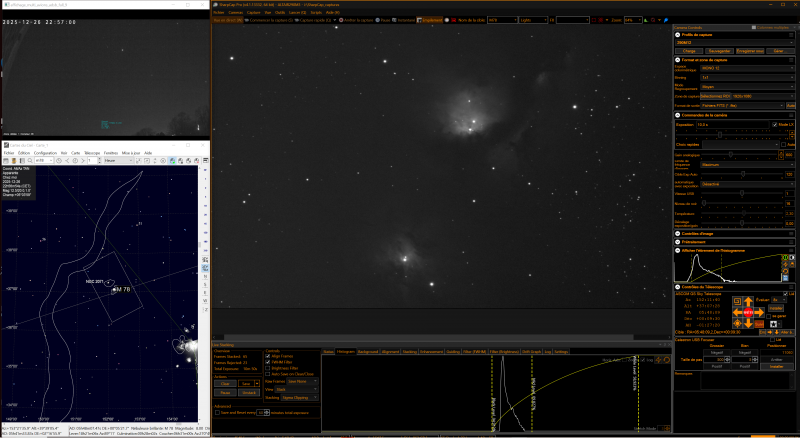This screenshot has height=438, width=800.
Task: Open Espace colorimétrique MONO 12 dropdown
Action: click(747, 68)
